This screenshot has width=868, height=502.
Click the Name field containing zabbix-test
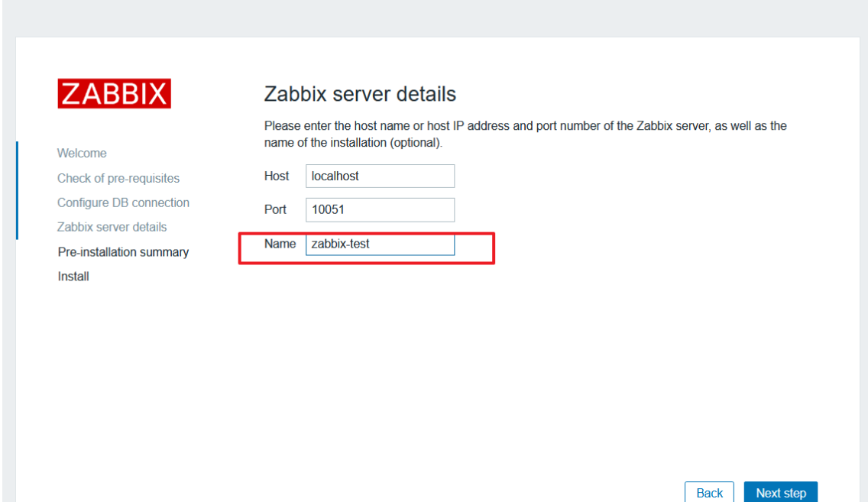coord(380,244)
